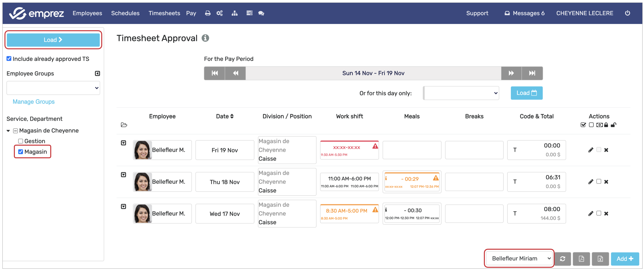This screenshot has width=644, height=272.
Task: Open the Employee Groups dropdown
Action: coord(53,88)
